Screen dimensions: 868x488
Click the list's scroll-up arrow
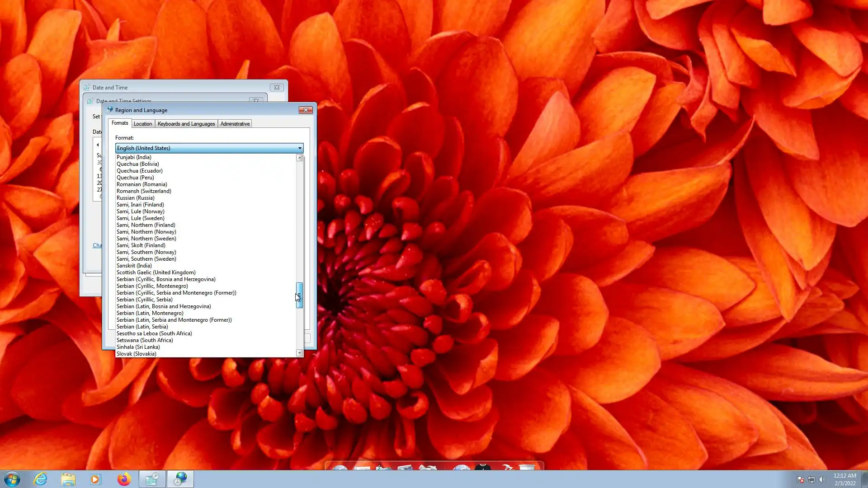click(299, 158)
